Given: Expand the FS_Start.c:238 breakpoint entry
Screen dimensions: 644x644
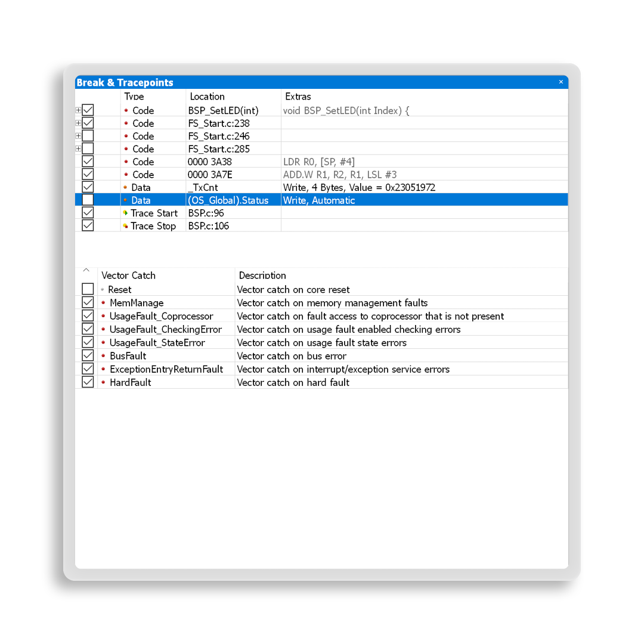Looking at the screenshot, I should (78, 123).
